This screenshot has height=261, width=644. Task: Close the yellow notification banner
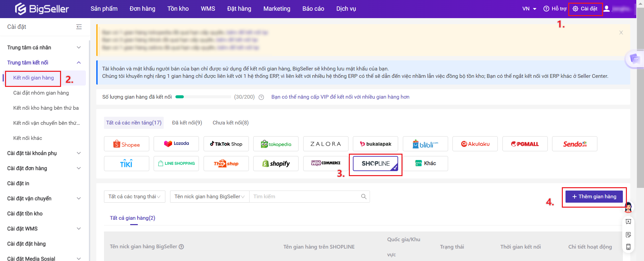click(x=621, y=33)
